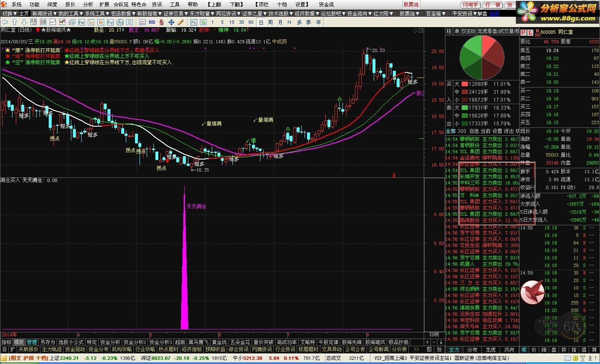Open the 帮助 menu
Screen dimensions: 600x364
click(x=192, y=4)
